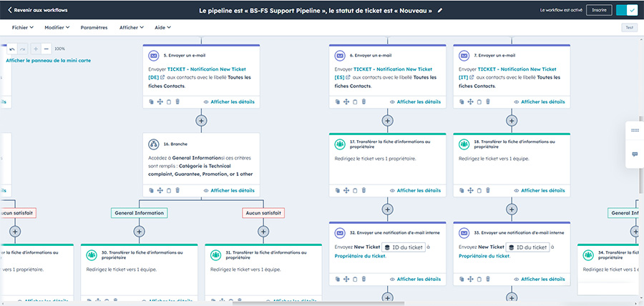Toggle the workflow activation switch

[627, 10]
